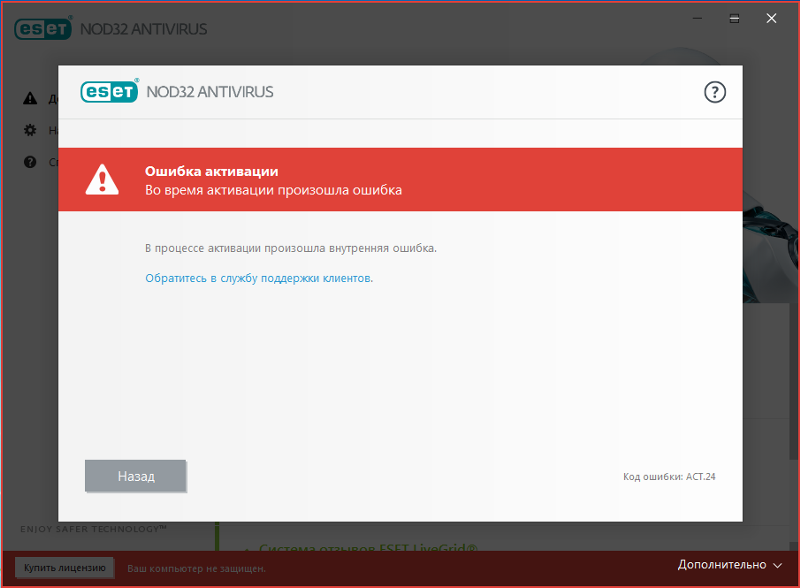The image size is (800, 588).
Task: Click the NOD32 ANTIVIRUS title in the dialog
Action: [210, 92]
